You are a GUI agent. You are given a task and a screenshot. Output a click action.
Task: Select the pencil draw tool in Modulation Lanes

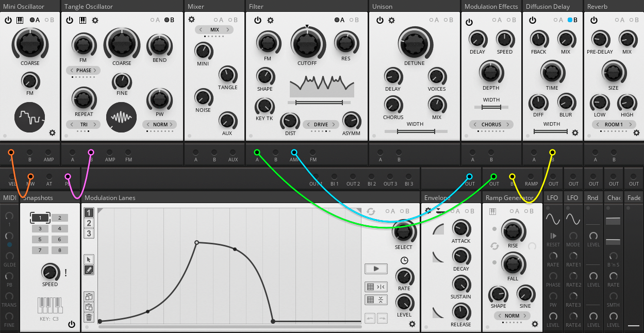click(89, 270)
